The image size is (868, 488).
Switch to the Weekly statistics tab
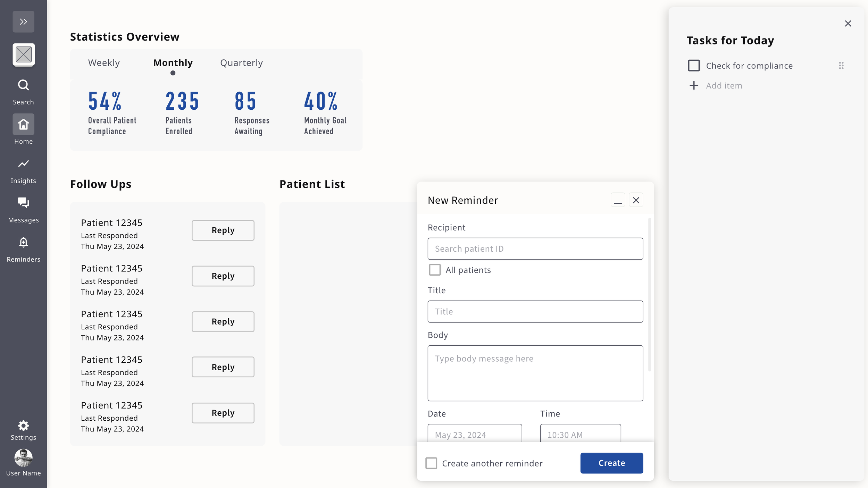pos(104,63)
